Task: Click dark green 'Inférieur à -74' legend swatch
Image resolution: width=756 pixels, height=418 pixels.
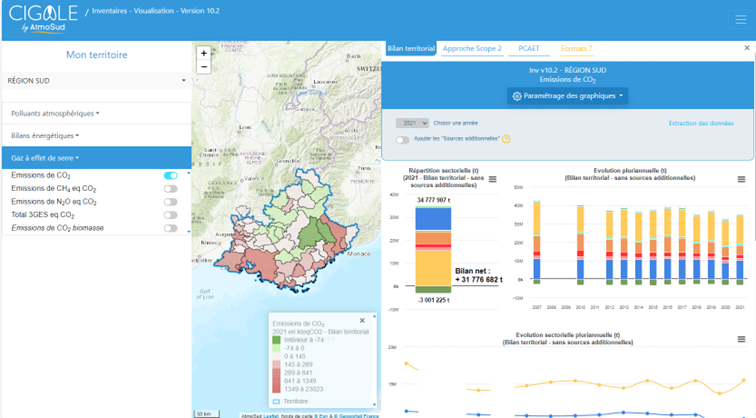Action: click(x=276, y=340)
